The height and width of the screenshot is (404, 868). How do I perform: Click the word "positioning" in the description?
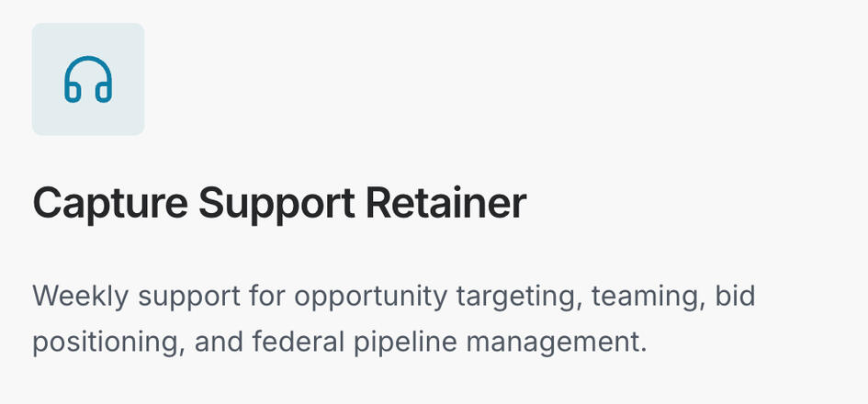[101, 342]
